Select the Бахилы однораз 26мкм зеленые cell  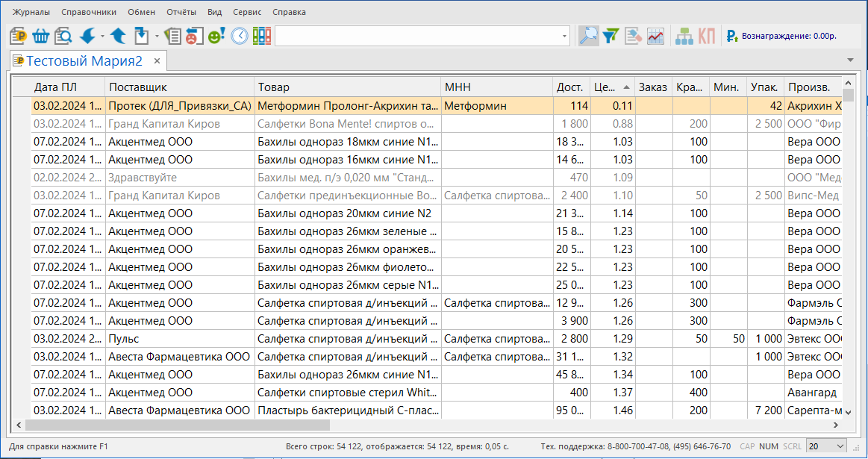tap(348, 231)
